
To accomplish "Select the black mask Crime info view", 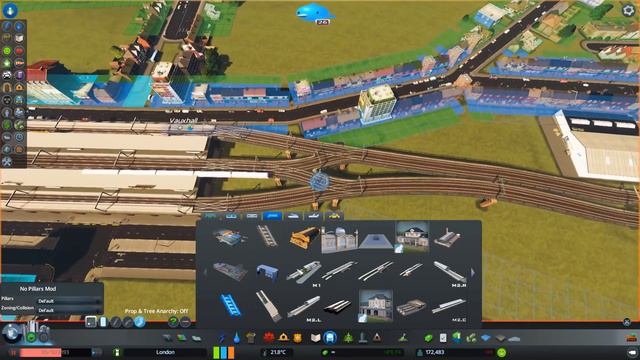I will pos(7,100).
